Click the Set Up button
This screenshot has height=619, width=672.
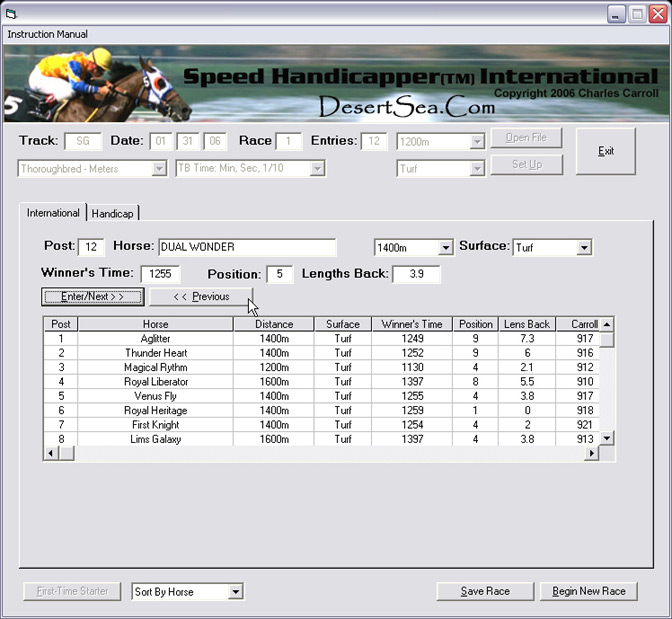(526, 164)
